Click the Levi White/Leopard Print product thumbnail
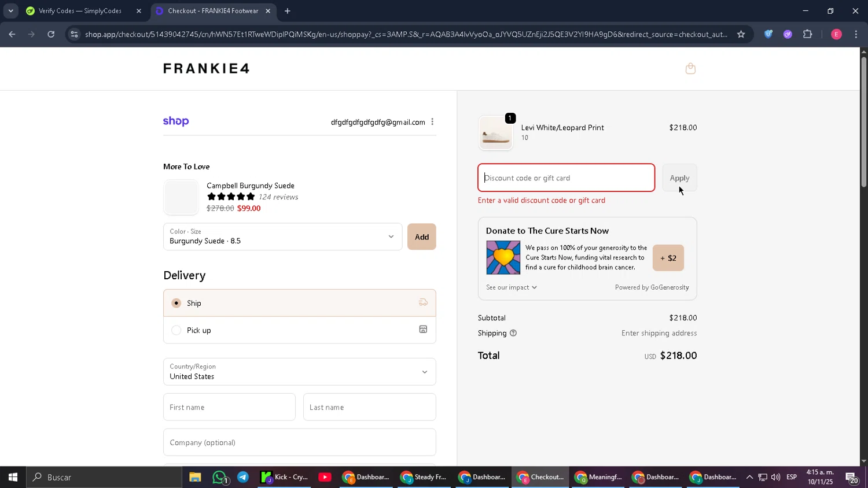This screenshot has height=488, width=868. click(495, 133)
